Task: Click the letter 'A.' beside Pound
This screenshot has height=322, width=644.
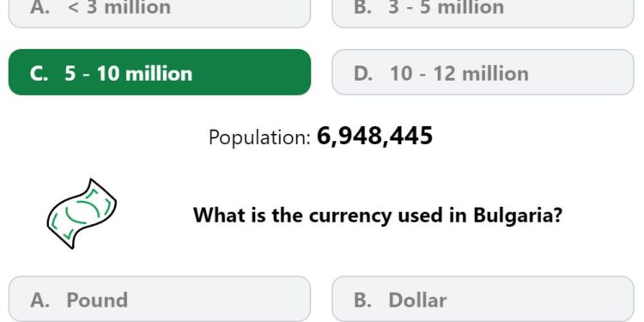Action: click(39, 301)
